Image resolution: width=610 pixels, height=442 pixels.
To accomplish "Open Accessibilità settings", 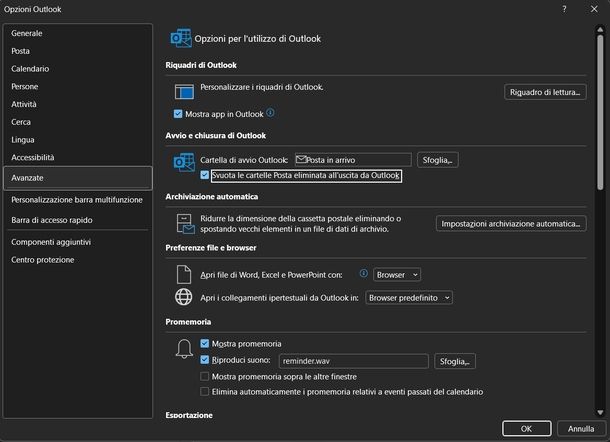I will coord(77,158).
